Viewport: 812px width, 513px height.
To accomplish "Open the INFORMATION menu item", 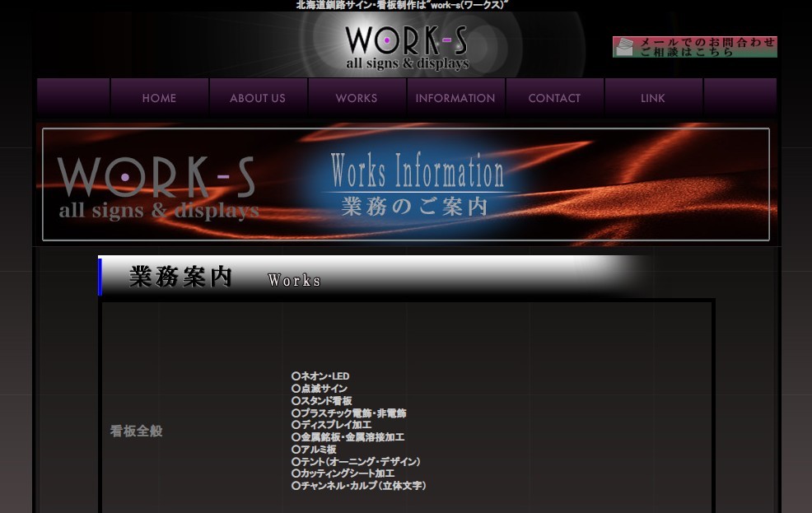I will point(455,98).
